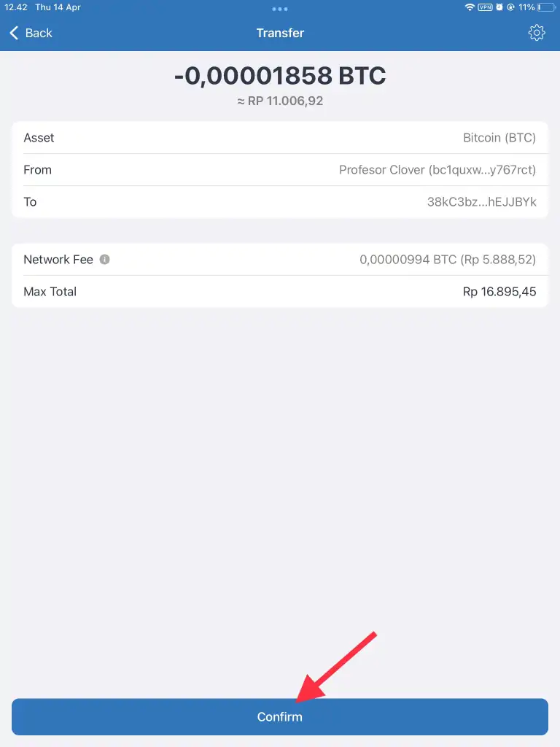Tap the Wi-Fi icon in the status bar
Image resolution: width=560 pixels, height=747 pixels.
click(x=470, y=7)
